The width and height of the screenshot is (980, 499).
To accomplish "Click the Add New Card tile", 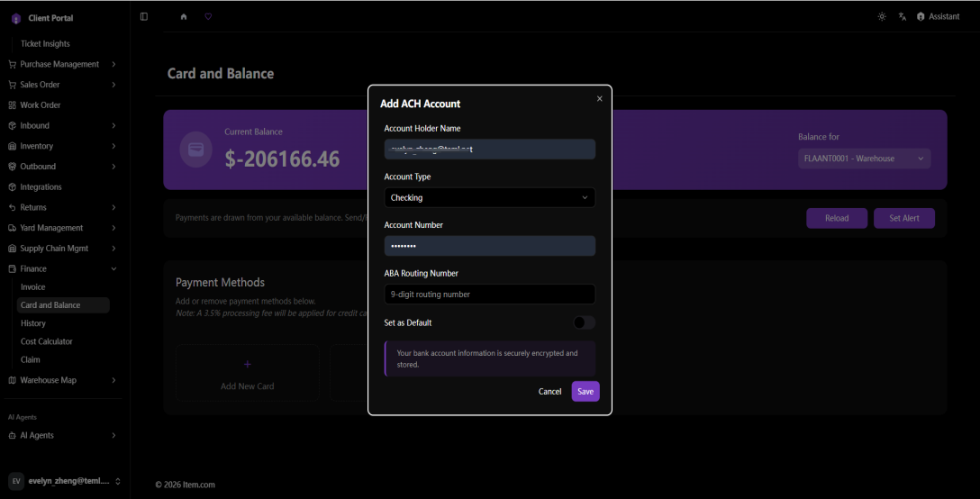I will [x=248, y=373].
